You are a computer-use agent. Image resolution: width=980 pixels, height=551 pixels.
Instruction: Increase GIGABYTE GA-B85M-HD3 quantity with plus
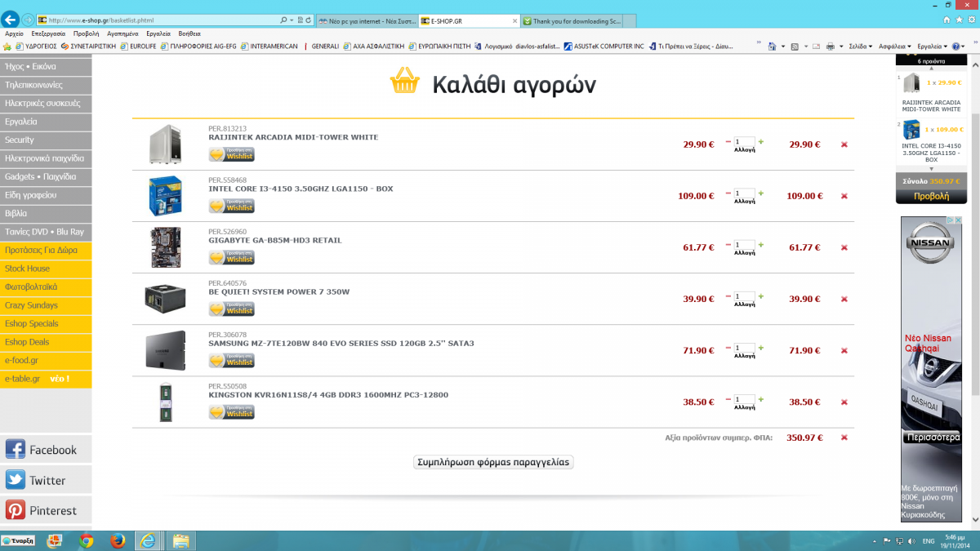761,245
